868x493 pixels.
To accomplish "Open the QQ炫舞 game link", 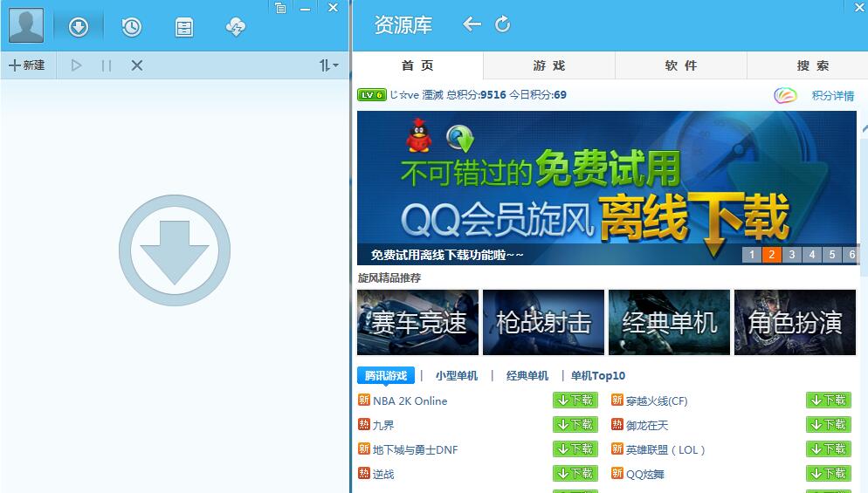I will point(645,474).
